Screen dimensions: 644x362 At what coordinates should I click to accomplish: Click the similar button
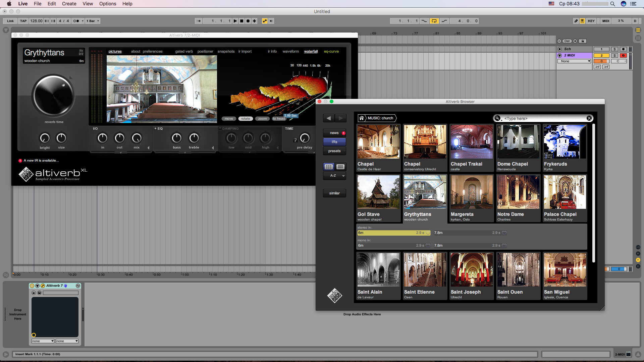(x=334, y=193)
